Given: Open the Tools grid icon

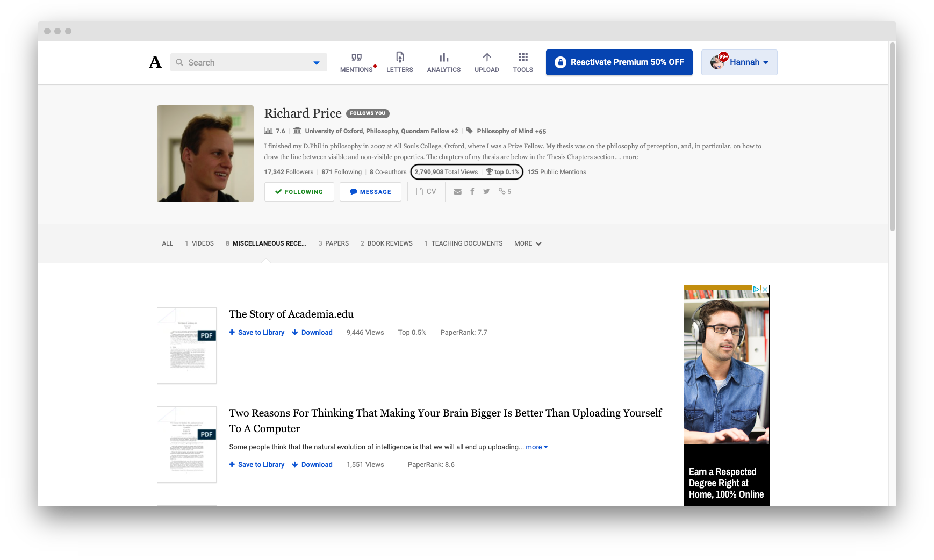Looking at the screenshot, I should (523, 58).
